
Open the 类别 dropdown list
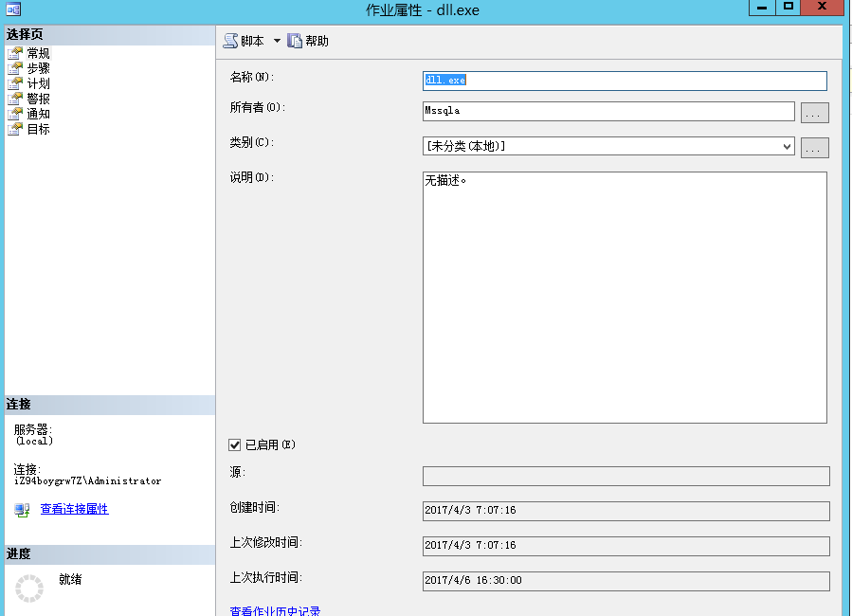tap(787, 147)
